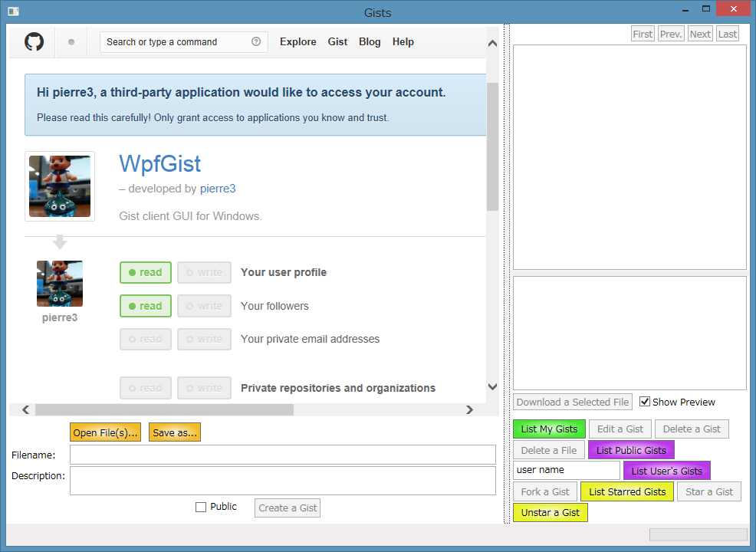Focus the Description text field
The image size is (756, 552).
[x=282, y=481]
